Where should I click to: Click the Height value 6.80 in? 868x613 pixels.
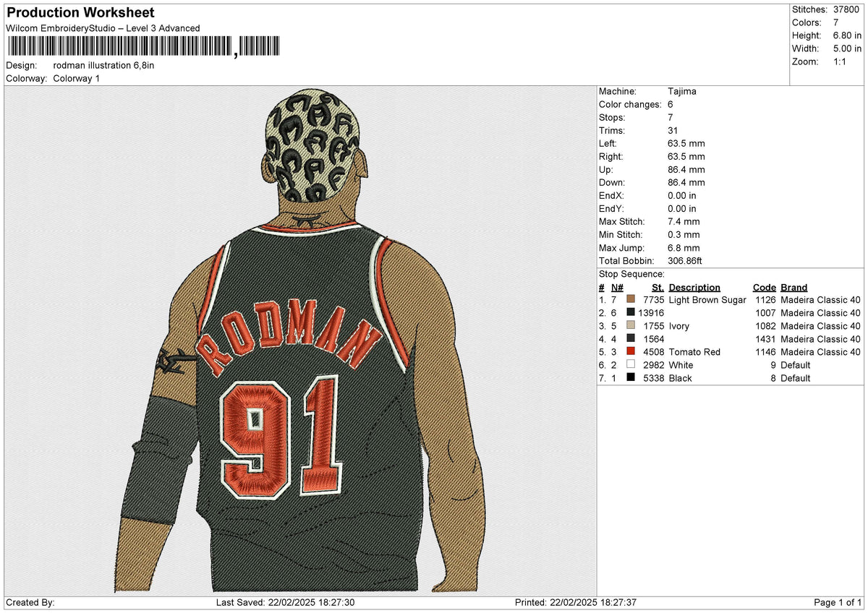tap(847, 35)
